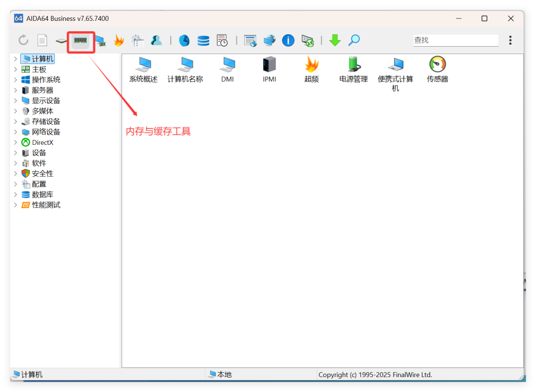
Task: Click the magnifying glass search icon
Action: click(x=354, y=40)
